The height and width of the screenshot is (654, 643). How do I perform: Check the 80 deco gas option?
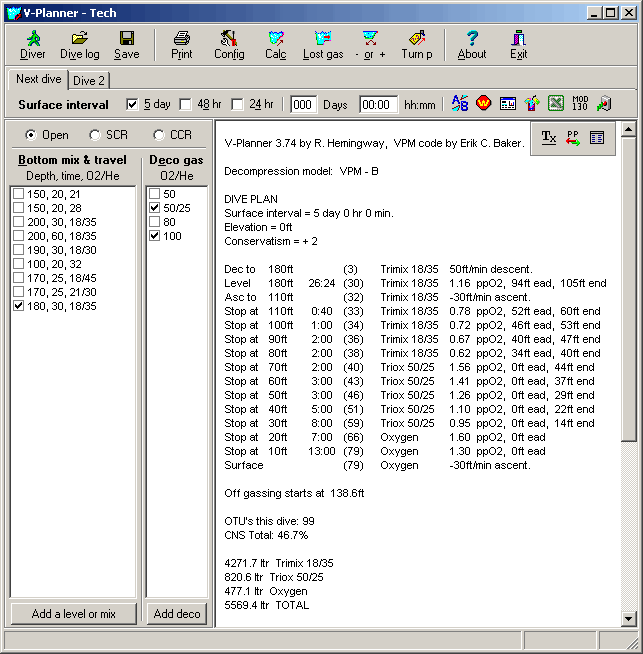tap(155, 222)
